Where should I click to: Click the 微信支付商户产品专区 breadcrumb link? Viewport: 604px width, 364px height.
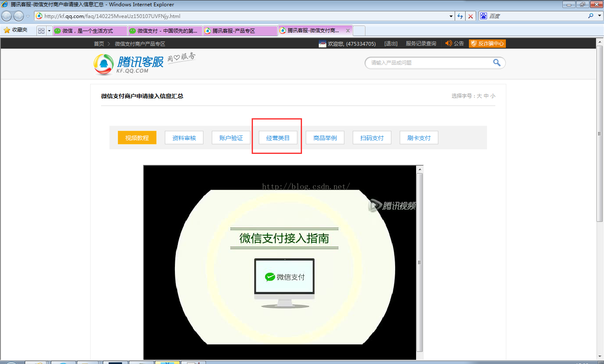tap(140, 44)
